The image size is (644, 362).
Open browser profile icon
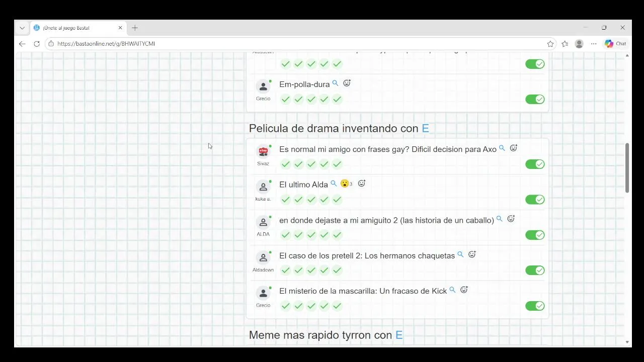[x=579, y=44]
